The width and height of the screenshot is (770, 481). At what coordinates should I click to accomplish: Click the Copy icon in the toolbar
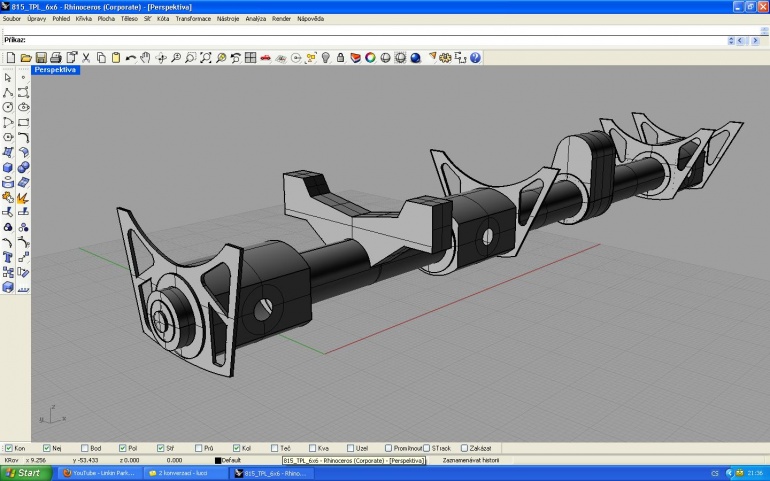101,58
